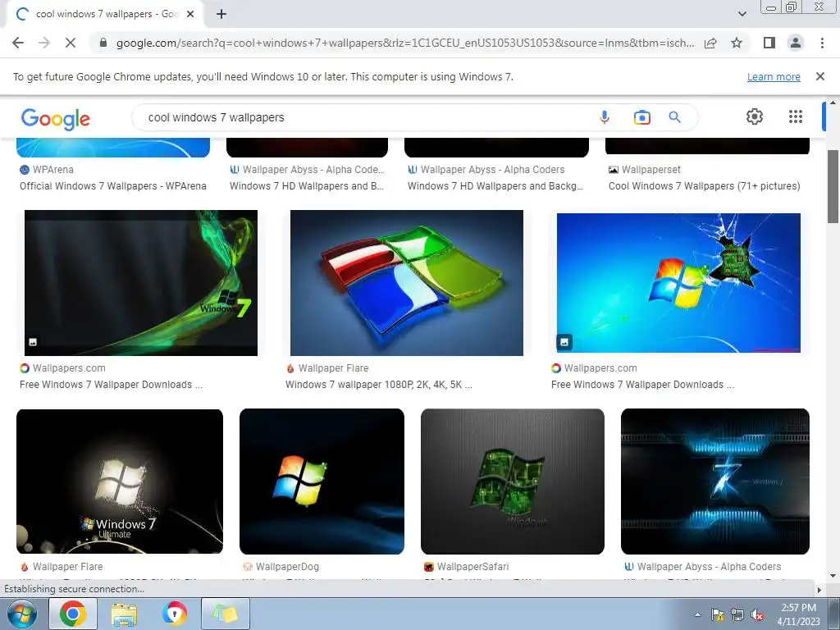
Task: Select the cool windows 7 wallpapers tab
Action: [106, 15]
